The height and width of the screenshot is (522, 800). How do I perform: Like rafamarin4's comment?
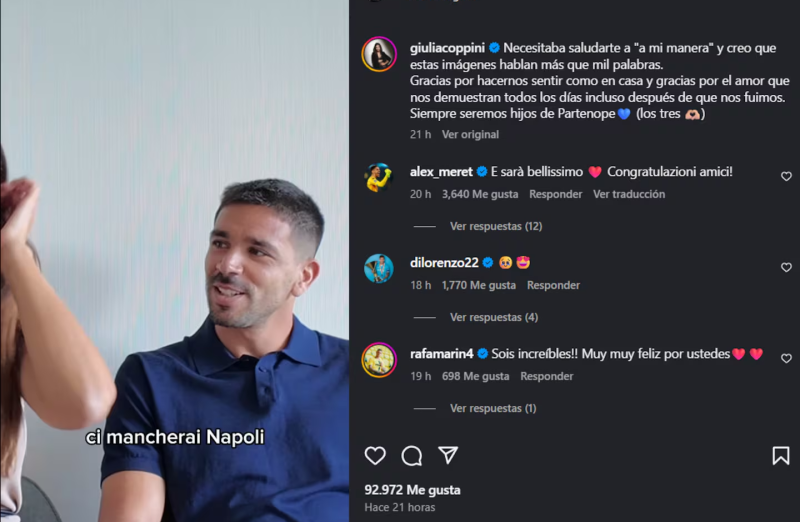click(786, 358)
